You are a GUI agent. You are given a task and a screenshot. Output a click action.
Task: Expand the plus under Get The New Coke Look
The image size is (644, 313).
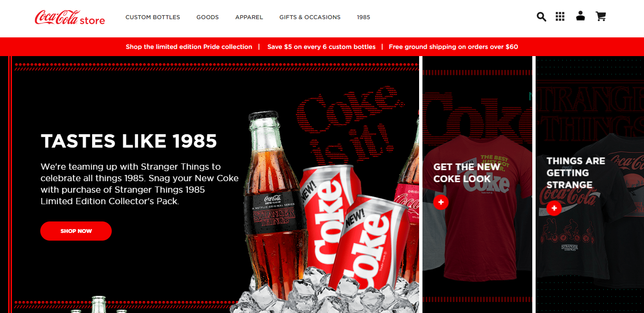click(x=441, y=202)
